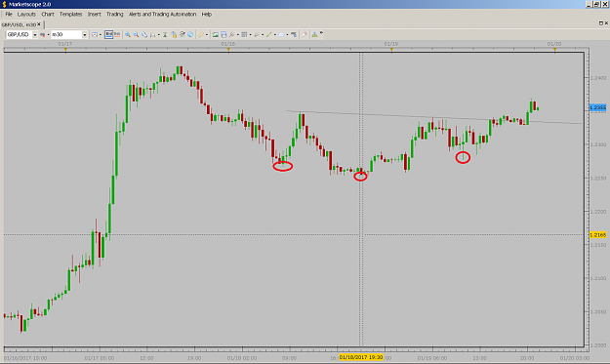
Task: Click the third magnifier zoom icon
Action: coord(144,34)
